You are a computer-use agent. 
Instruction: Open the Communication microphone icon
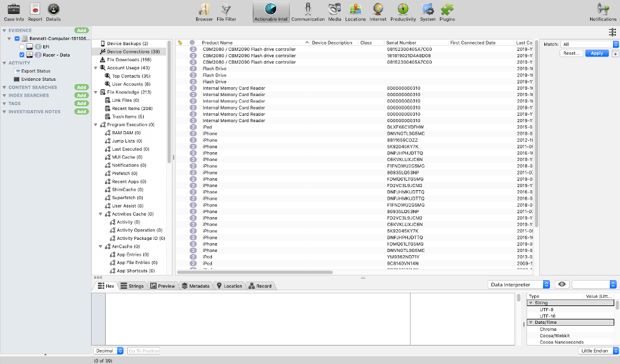click(307, 9)
